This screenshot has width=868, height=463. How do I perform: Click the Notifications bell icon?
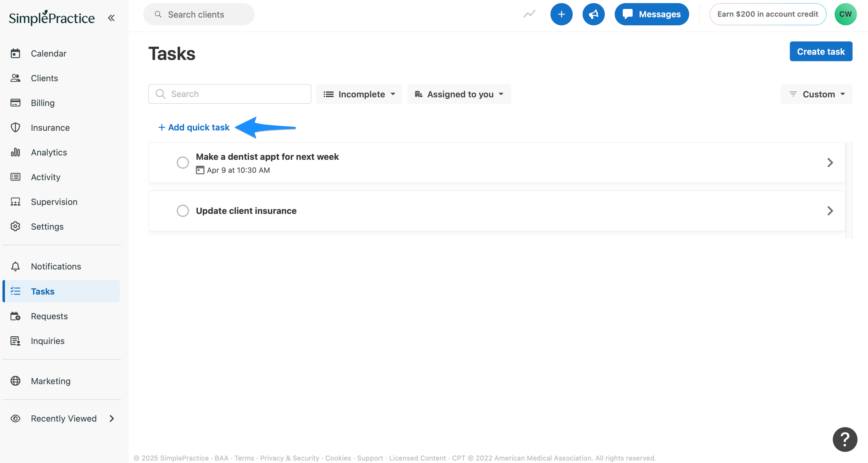coord(15,266)
